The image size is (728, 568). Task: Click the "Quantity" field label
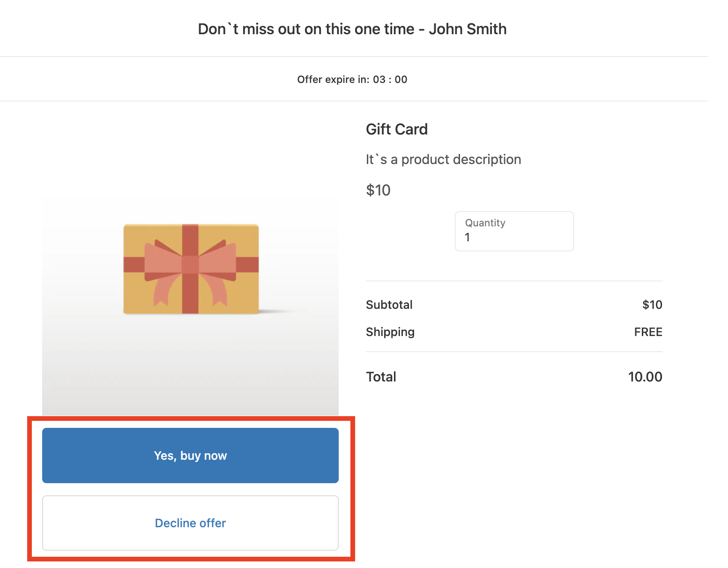pos(485,223)
